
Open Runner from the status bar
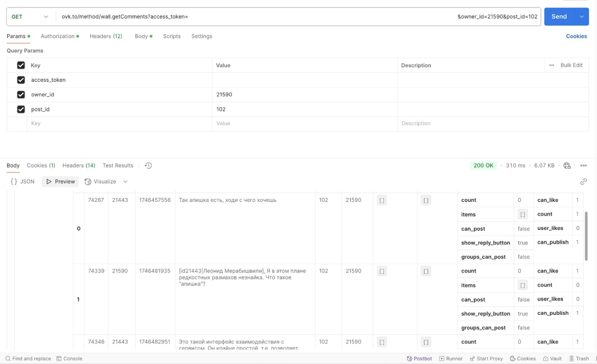click(x=451, y=359)
